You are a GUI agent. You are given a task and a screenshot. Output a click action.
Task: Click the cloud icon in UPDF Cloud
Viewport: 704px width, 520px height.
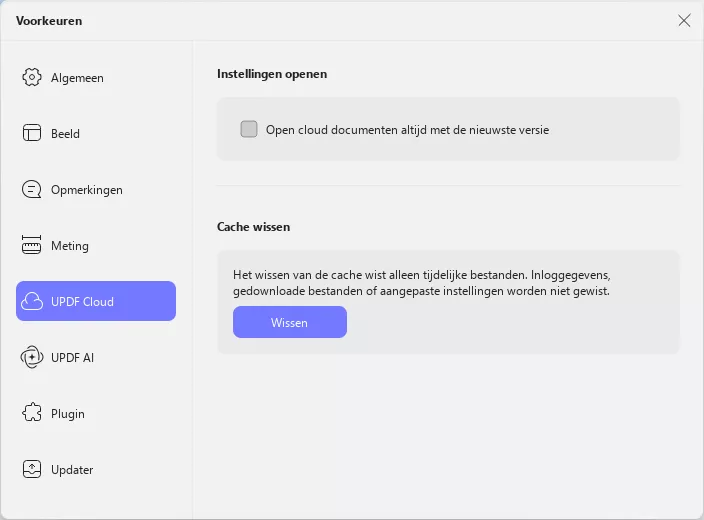pyautogui.click(x=32, y=301)
